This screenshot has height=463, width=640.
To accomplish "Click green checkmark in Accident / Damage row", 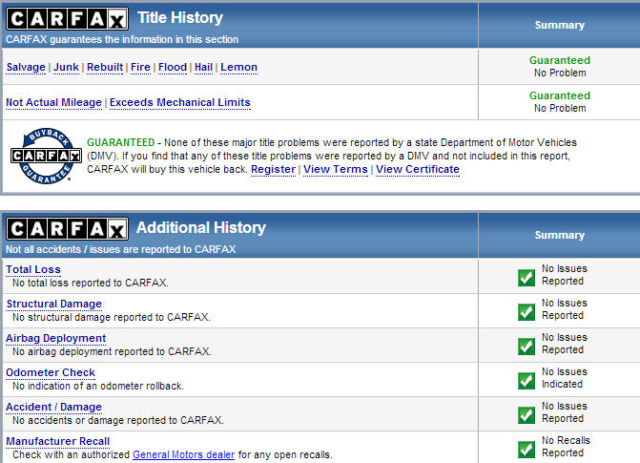I will 526,415.
